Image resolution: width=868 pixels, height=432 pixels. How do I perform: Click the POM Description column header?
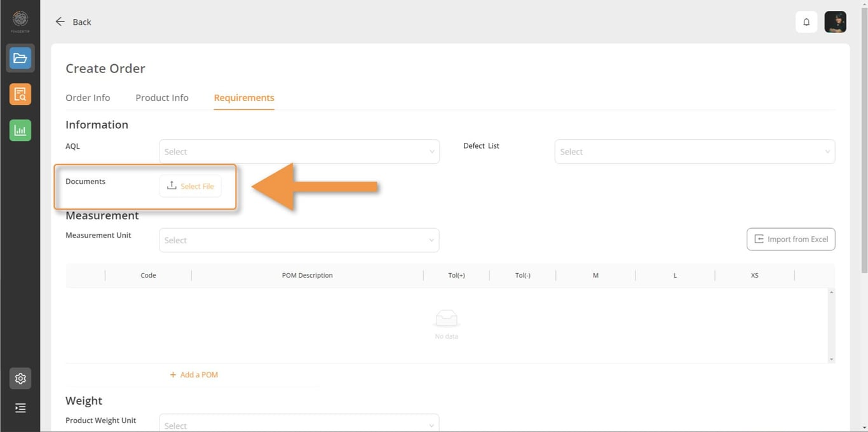click(308, 276)
